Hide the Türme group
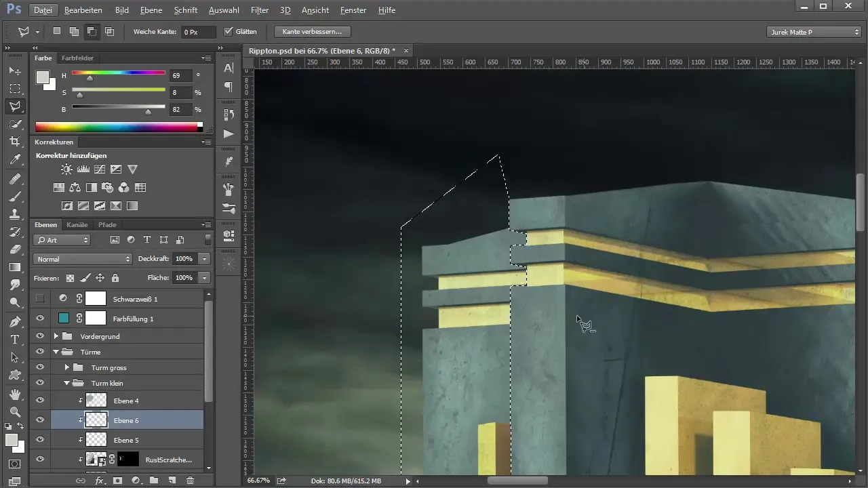This screenshot has width=868, height=488. [40, 352]
